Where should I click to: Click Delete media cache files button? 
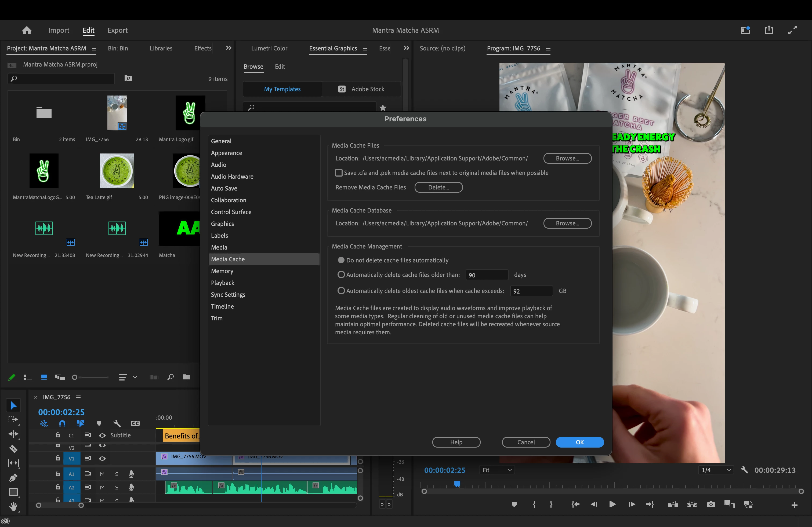pos(438,187)
